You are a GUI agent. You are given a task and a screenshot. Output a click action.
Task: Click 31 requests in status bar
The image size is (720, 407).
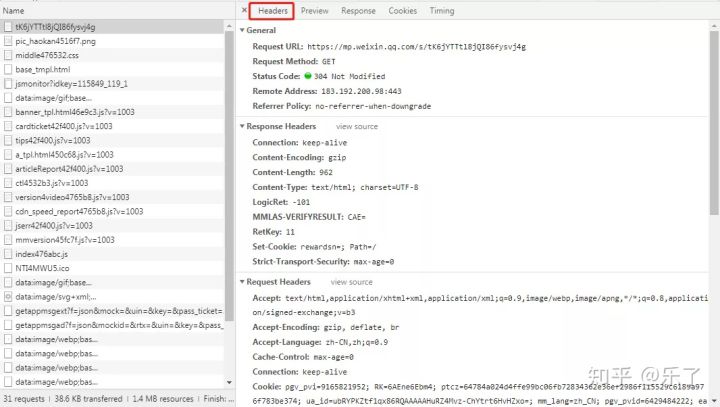coord(24,399)
